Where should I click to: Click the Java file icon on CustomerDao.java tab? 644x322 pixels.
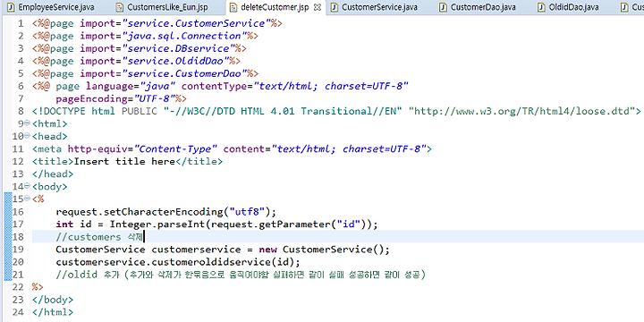(x=443, y=7)
